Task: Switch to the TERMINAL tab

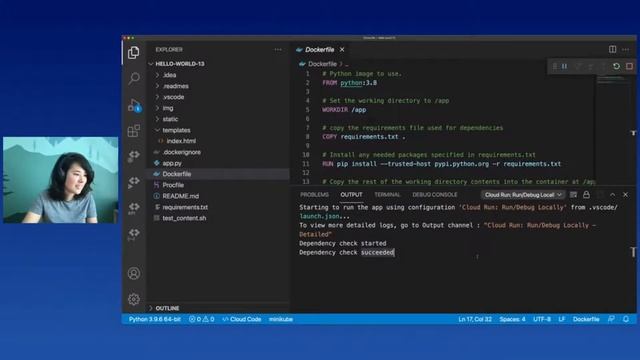Action: click(387, 195)
